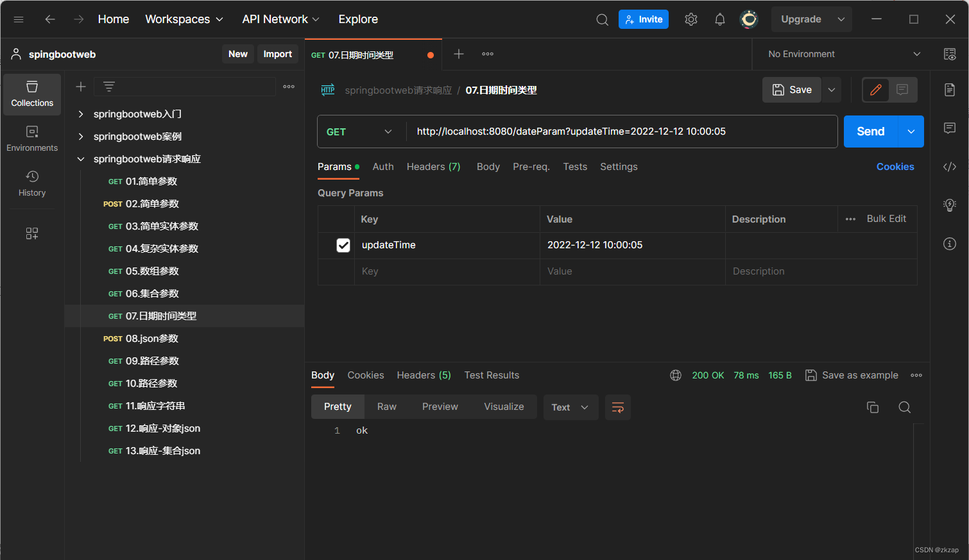Viewport: 969px width, 560px height.
Task: Click the collections filter icon
Action: click(x=109, y=87)
